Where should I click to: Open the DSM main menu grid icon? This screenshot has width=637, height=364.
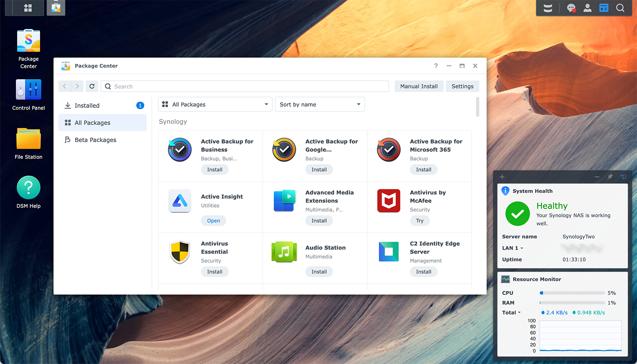pos(28,8)
